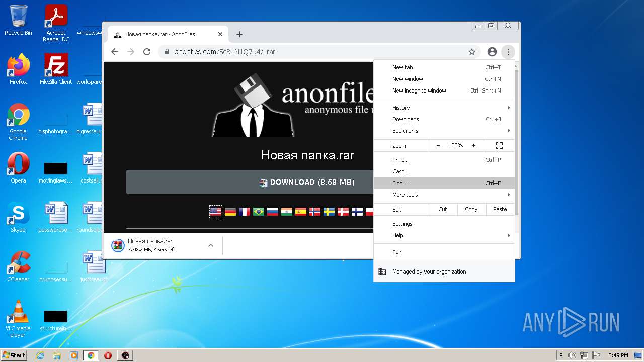Select the Danish flag language
644x362 pixels.
click(x=343, y=212)
